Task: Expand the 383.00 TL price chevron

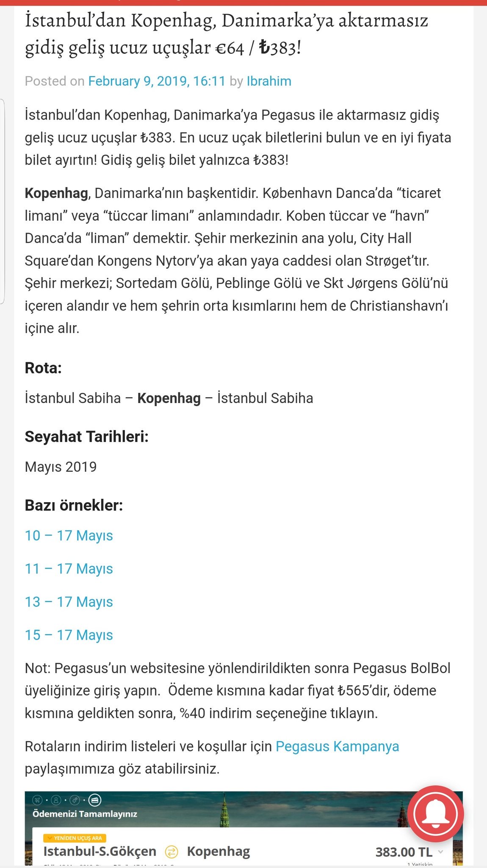Action: click(x=440, y=851)
